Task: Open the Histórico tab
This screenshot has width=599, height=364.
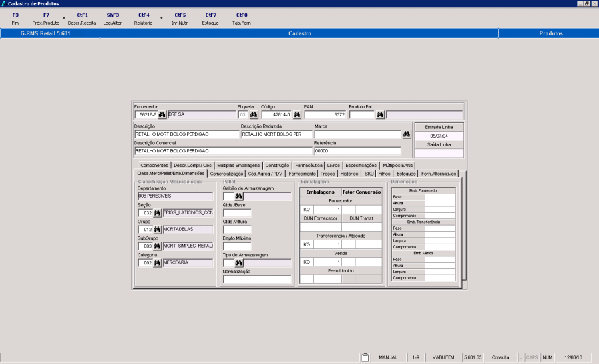Action: tap(349, 174)
